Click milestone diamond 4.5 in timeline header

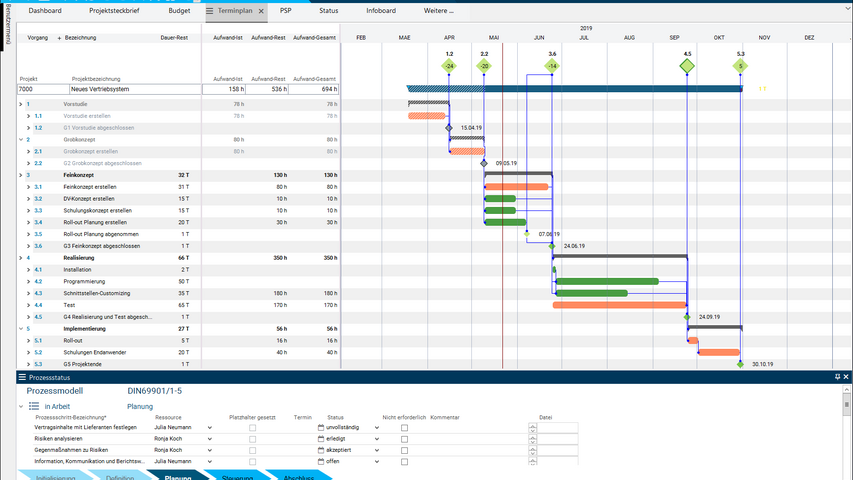click(x=687, y=67)
